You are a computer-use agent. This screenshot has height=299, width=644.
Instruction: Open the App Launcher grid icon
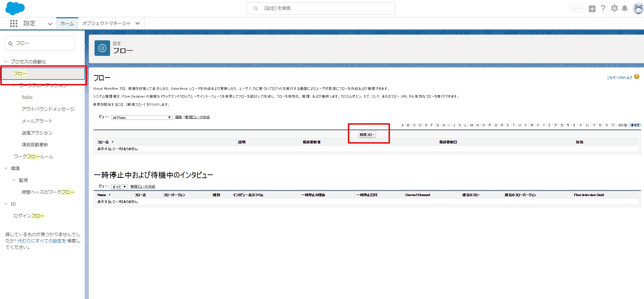pos(14,23)
